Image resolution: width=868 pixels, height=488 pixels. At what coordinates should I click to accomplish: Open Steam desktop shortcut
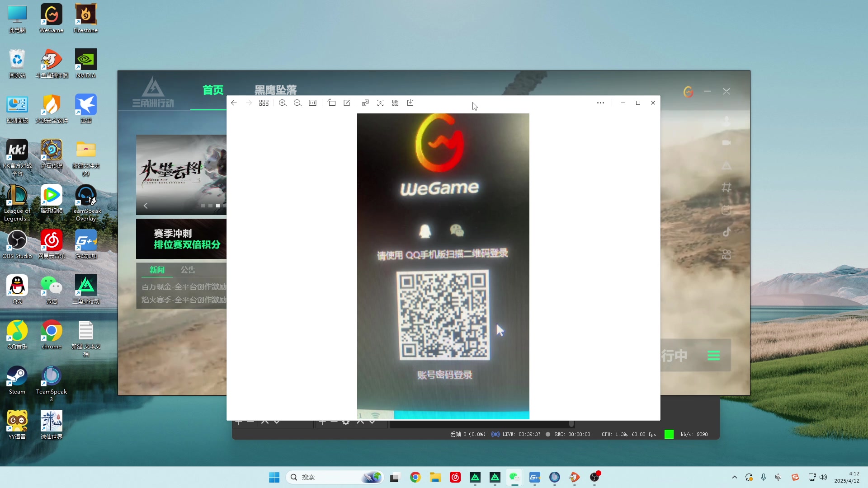click(17, 380)
